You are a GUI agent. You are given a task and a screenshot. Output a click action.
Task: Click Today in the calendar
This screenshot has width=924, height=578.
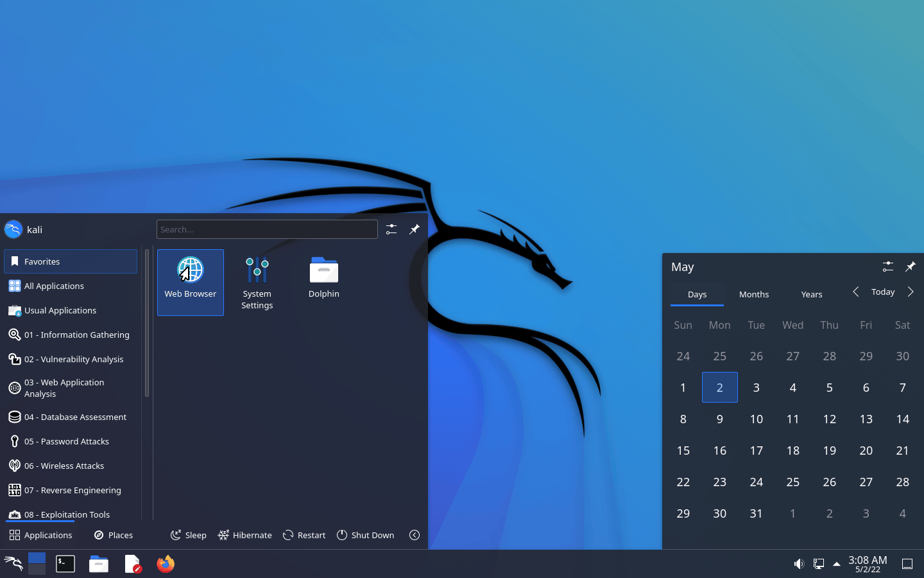pyautogui.click(x=882, y=292)
